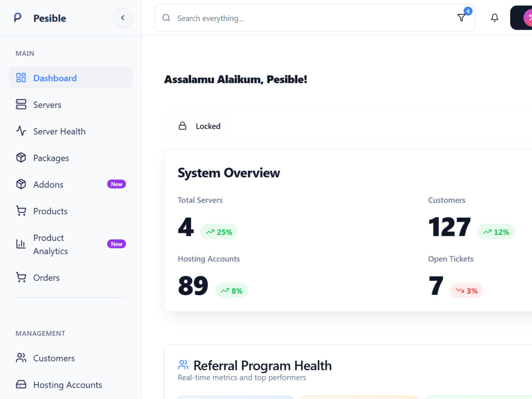Image resolution: width=532 pixels, height=399 pixels.
Task: Open the Dashboard menu item
Action: 71,78
